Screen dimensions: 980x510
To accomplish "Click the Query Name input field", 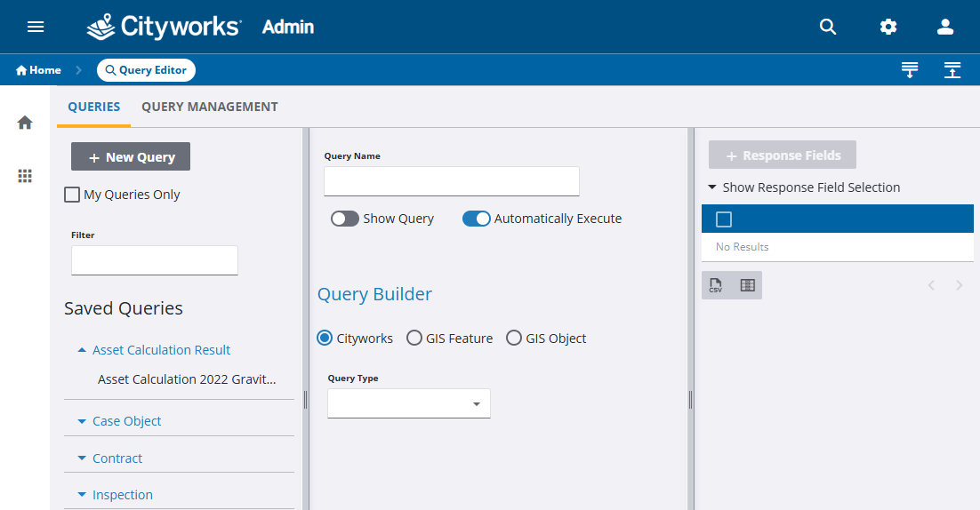I will coord(451,181).
